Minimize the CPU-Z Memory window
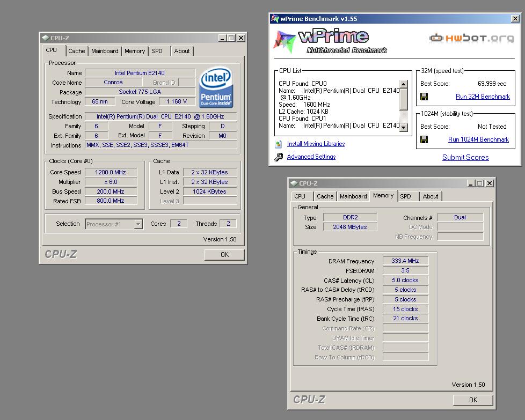525x420 pixels. (x=471, y=183)
